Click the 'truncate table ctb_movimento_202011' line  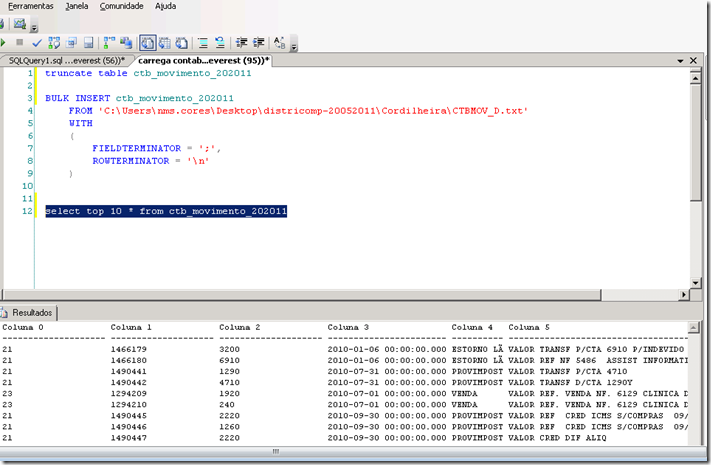pos(148,73)
